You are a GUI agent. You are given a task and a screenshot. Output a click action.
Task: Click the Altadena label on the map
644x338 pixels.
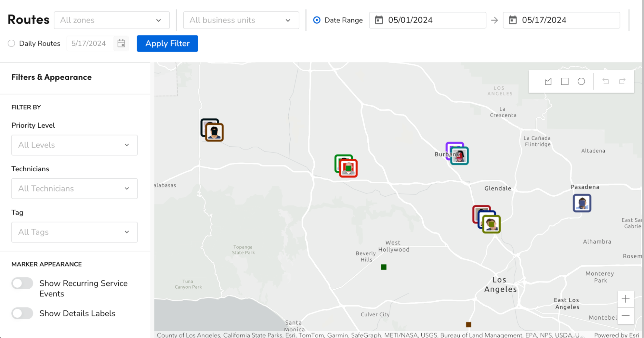click(x=593, y=151)
